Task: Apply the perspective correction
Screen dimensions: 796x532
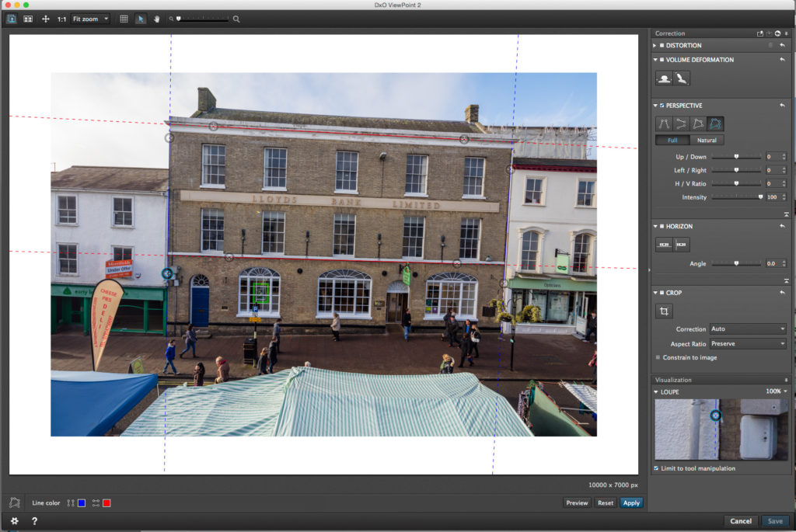Action: [631, 502]
